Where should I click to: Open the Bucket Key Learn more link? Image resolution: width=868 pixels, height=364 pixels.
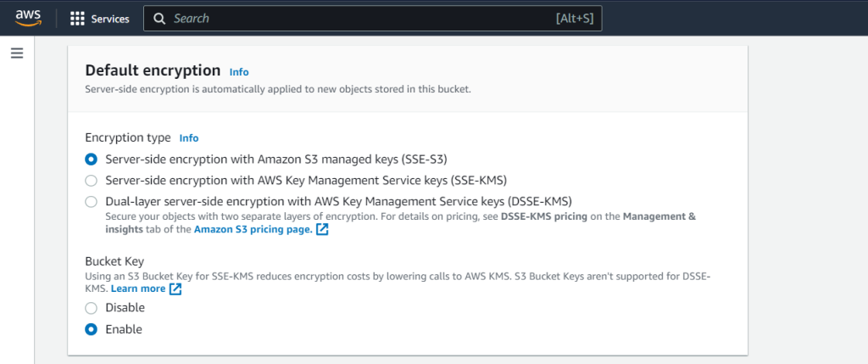tap(138, 288)
